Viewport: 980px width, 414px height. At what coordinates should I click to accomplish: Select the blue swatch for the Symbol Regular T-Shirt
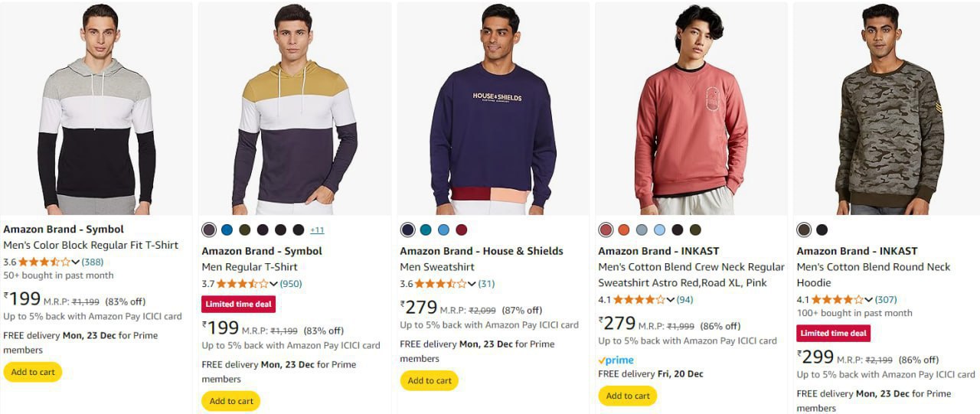point(227,230)
